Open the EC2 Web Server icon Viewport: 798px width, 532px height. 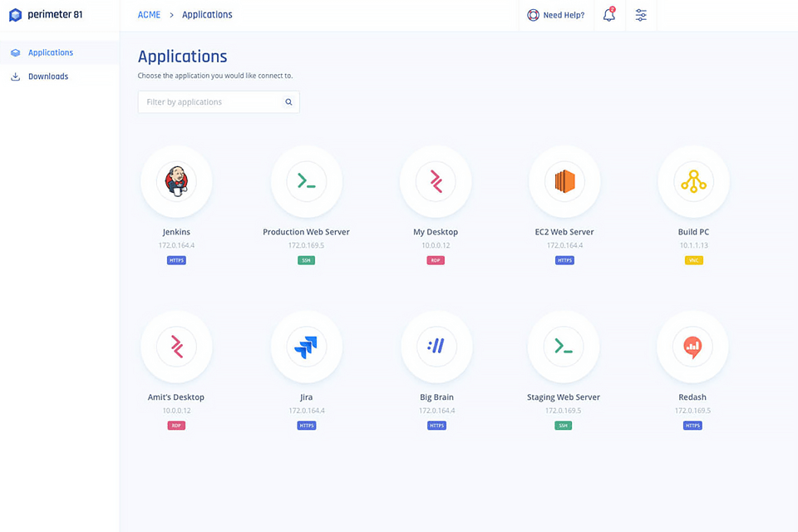pos(564,182)
